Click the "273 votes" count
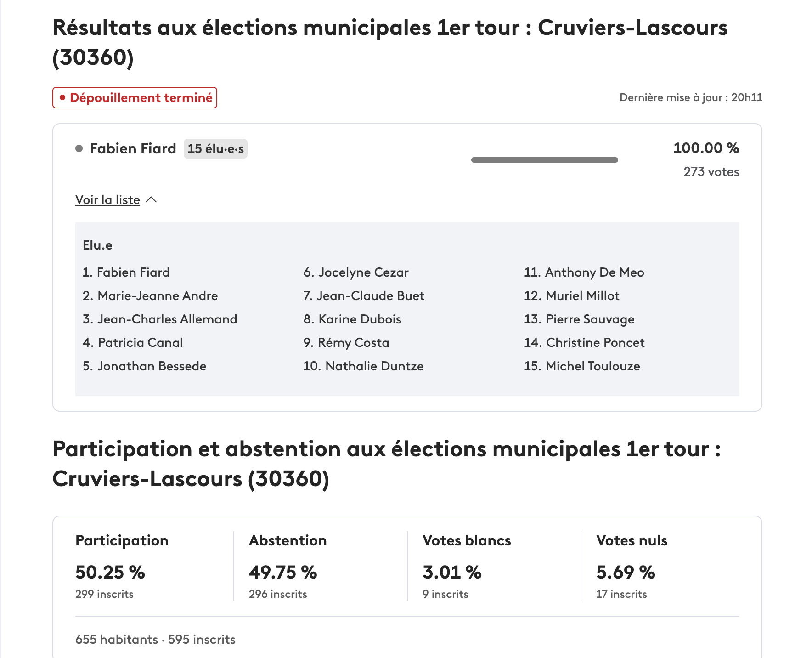 point(711,172)
